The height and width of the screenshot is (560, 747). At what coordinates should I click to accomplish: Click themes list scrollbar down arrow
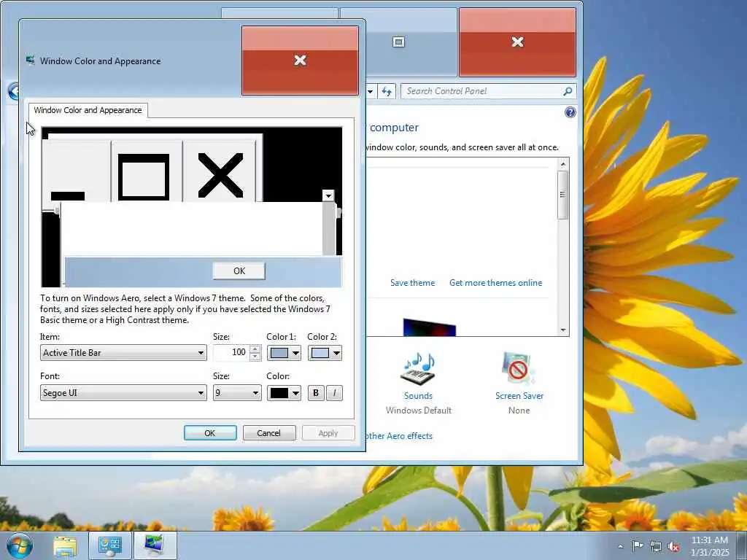tap(563, 330)
